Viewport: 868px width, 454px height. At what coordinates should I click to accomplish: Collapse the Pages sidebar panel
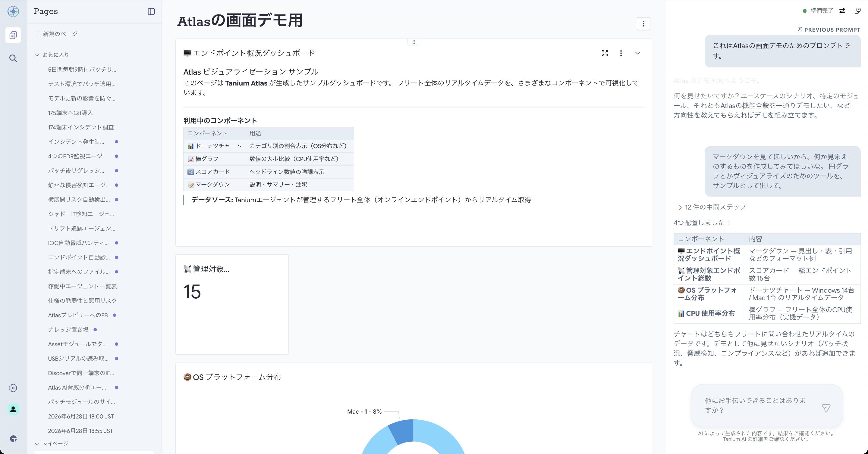(151, 11)
